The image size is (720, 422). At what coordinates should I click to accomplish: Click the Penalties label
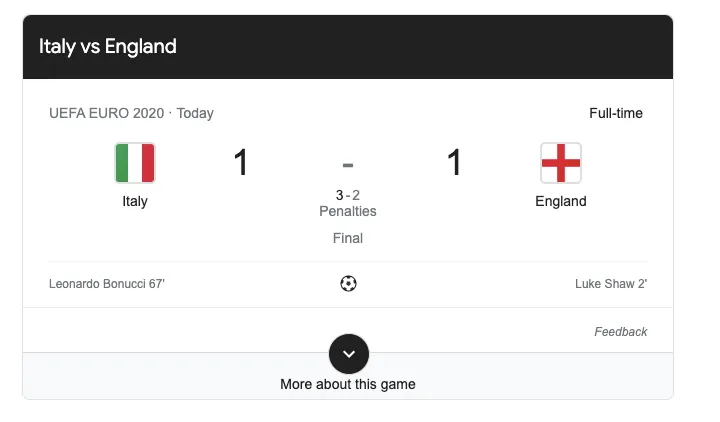tap(348, 211)
